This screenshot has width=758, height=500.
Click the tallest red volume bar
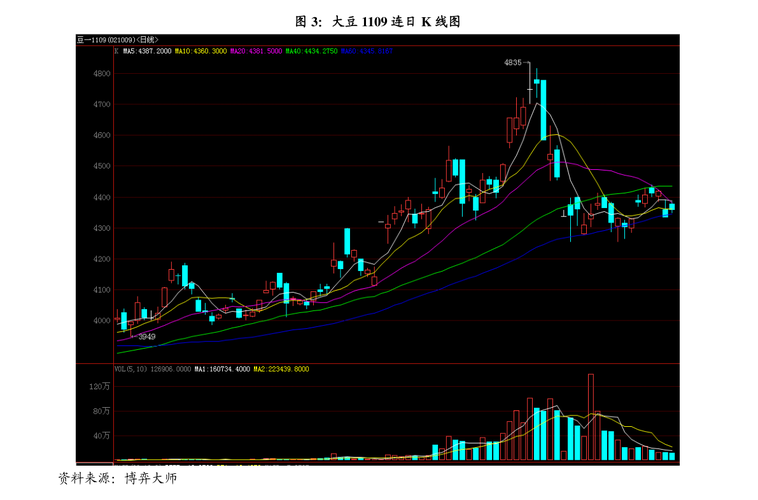[x=591, y=417]
